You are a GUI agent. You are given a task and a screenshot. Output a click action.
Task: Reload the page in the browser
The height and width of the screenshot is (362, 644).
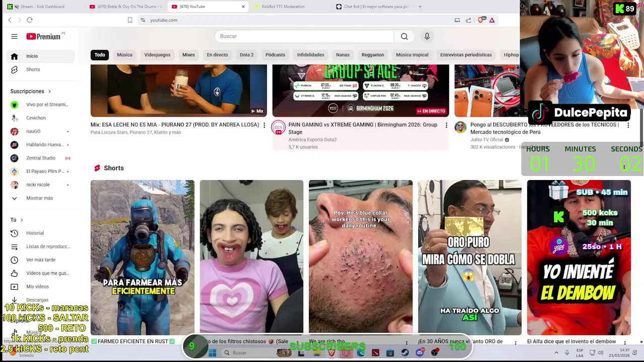30,20
